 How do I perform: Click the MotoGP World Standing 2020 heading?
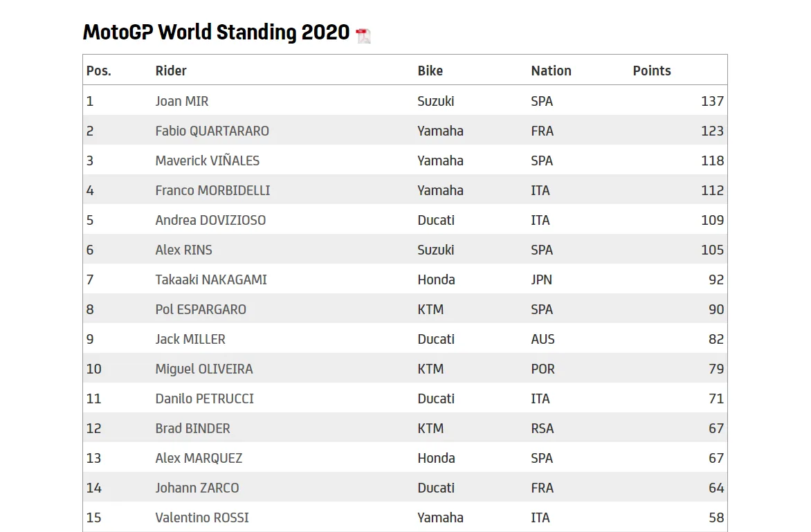[216, 32]
